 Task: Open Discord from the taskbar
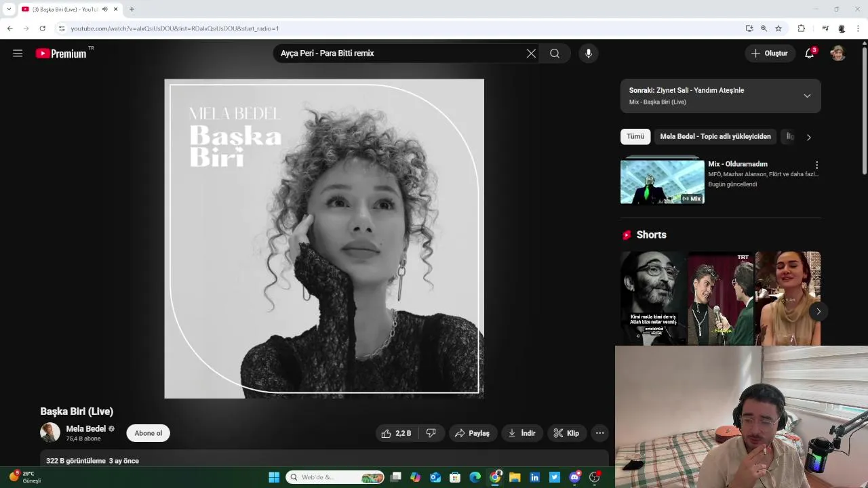[x=575, y=477]
